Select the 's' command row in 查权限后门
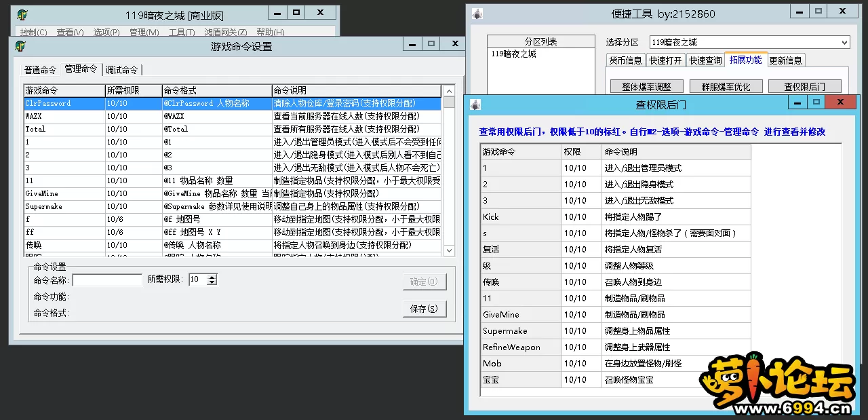 [616, 233]
